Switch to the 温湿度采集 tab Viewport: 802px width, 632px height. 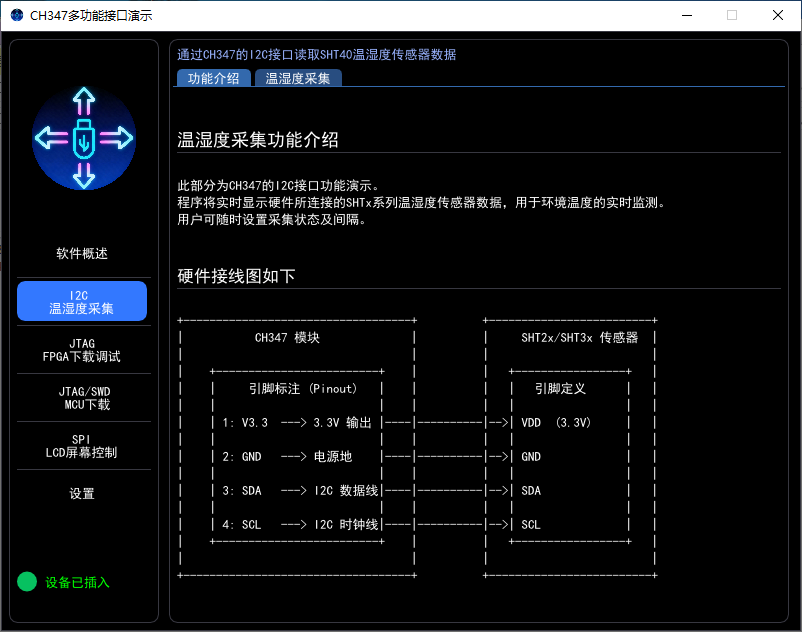tap(298, 78)
